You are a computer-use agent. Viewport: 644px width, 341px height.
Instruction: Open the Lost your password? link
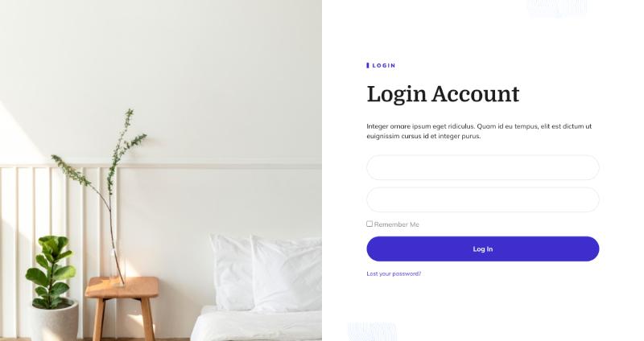394,273
